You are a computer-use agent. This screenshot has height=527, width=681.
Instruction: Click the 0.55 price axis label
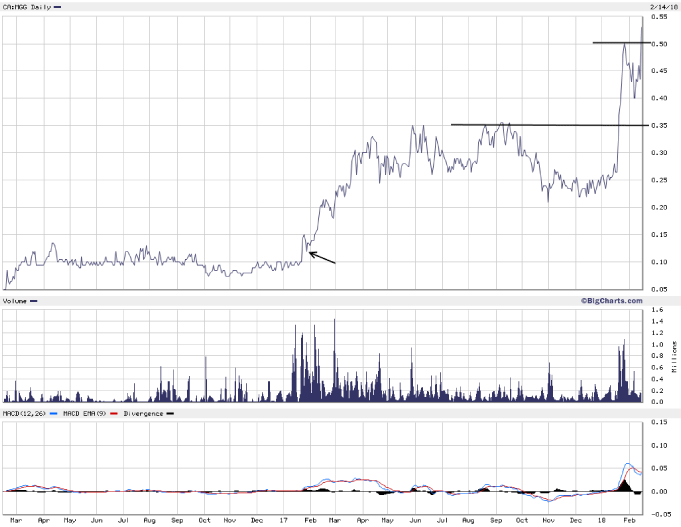click(x=661, y=17)
